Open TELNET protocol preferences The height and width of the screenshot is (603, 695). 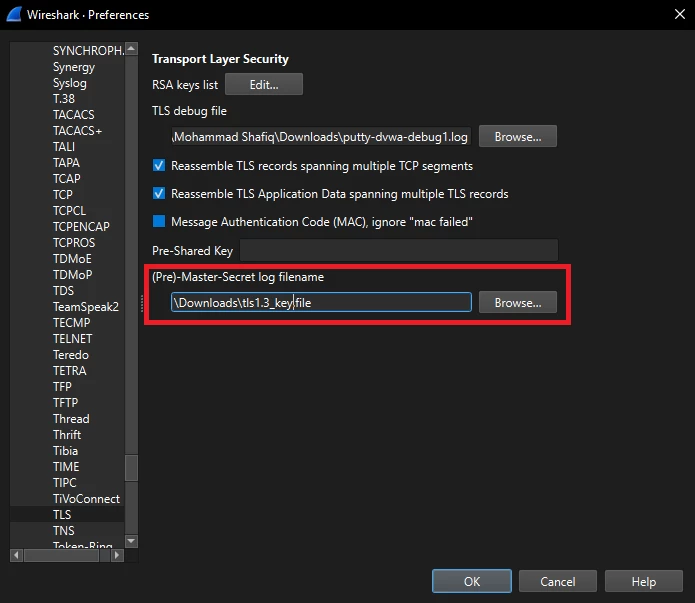point(72,339)
